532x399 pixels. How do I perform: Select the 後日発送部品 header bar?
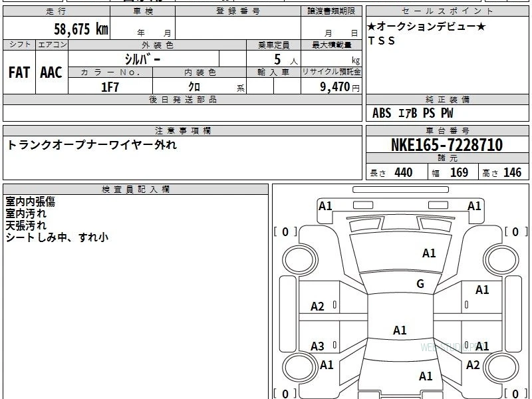point(182,99)
